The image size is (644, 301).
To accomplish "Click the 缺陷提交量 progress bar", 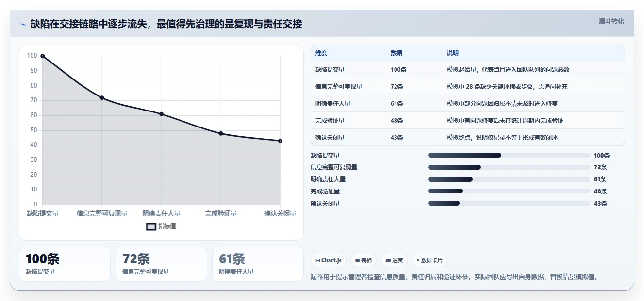I will pyautogui.click(x=509, y=155).
